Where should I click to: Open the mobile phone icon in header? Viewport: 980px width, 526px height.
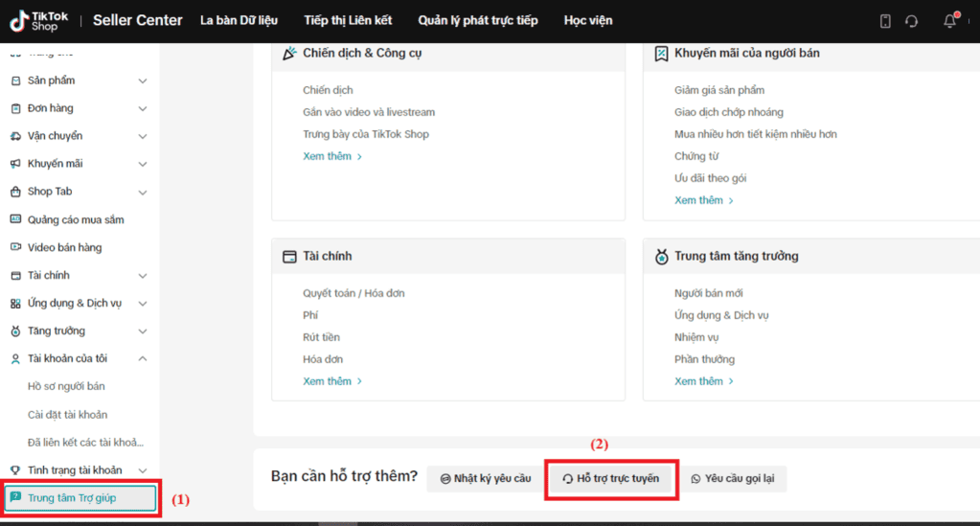(885, 21)
